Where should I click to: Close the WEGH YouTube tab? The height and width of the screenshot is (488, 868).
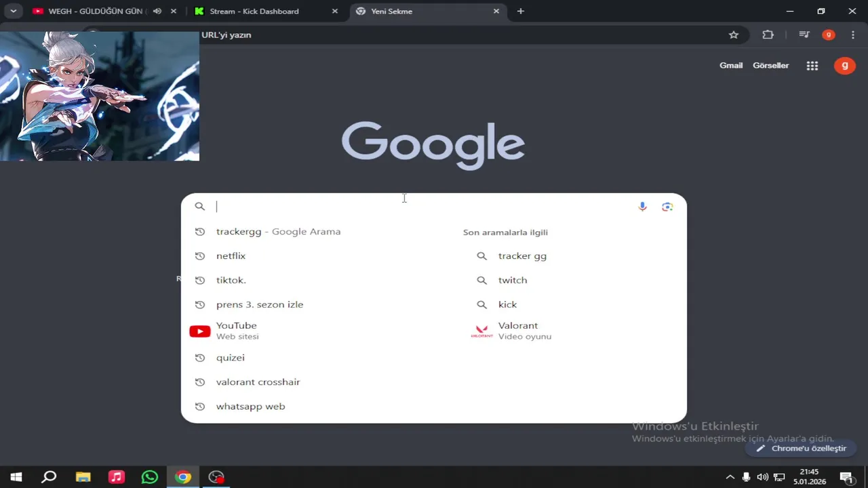click(174, 11)
